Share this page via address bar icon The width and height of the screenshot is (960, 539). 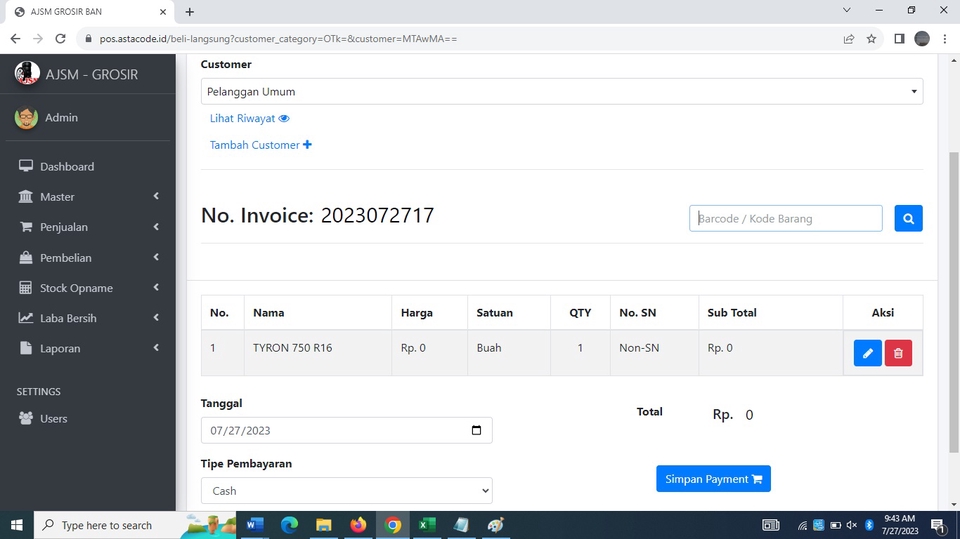(849, 39)
